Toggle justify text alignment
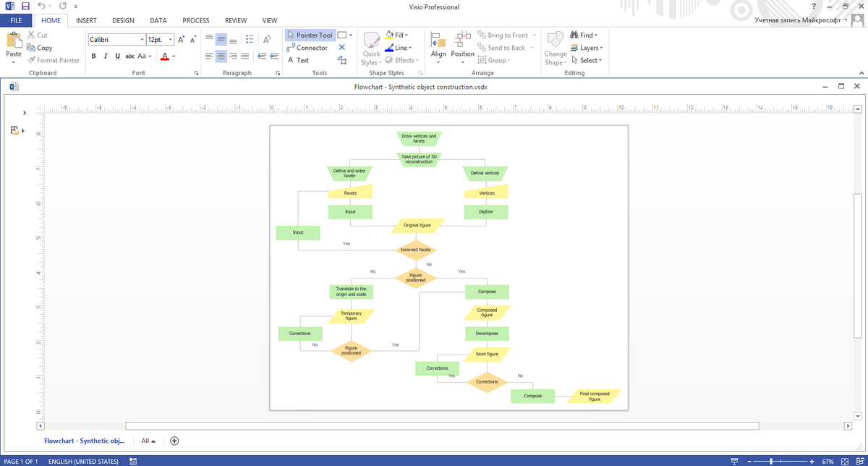The width and height of the screenshot is (868, 466). 245,56
